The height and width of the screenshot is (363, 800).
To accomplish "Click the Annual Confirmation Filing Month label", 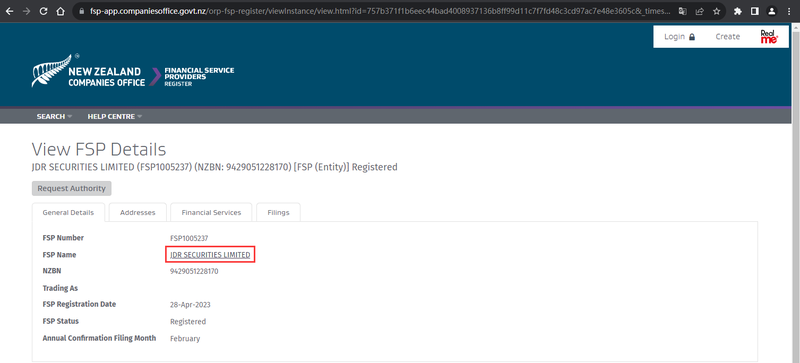I will pos(99,338).
